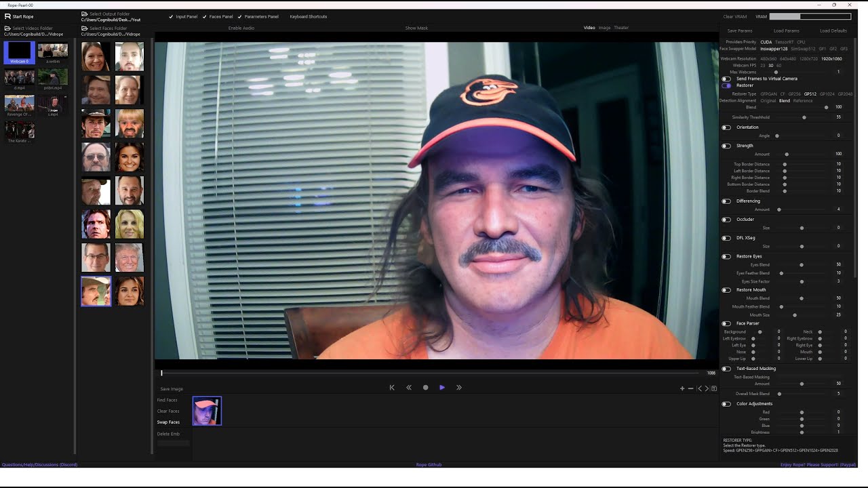Select TensorRT as providers priority
The height and width of the screenshot is (488, 868).
coord(785,42)
